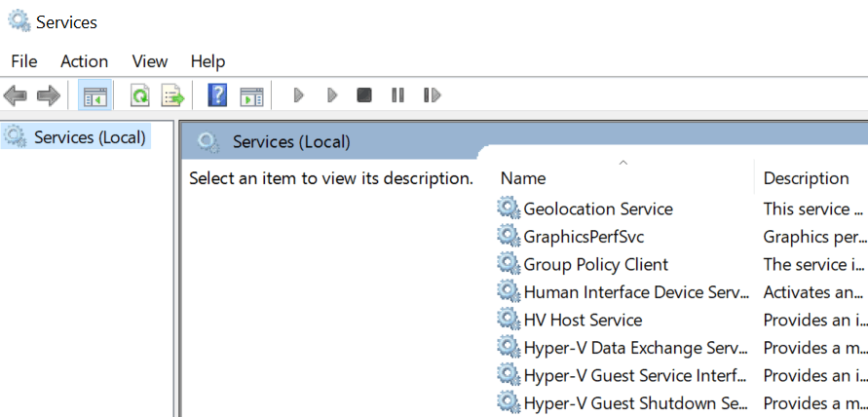Image resolution: width=868 pixels, height=417 pixels.
Task: Open the File menu
Action: [23, 61]
